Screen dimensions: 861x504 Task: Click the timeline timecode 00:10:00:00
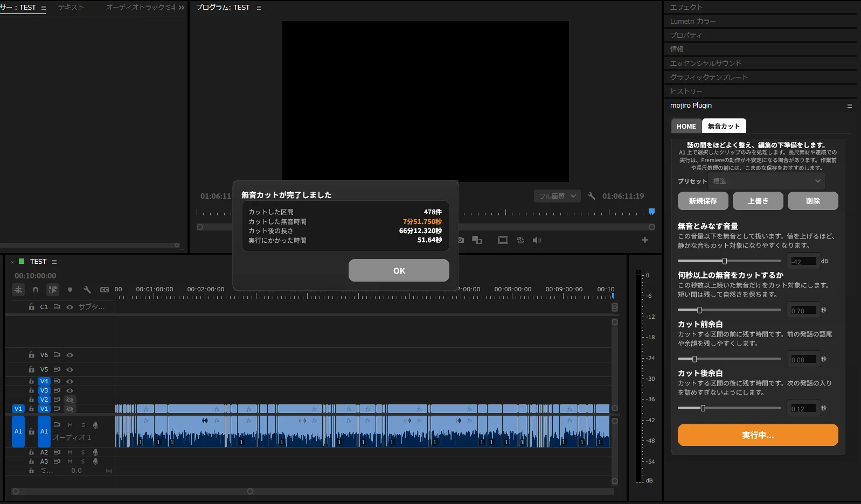(x=36, y=276)
